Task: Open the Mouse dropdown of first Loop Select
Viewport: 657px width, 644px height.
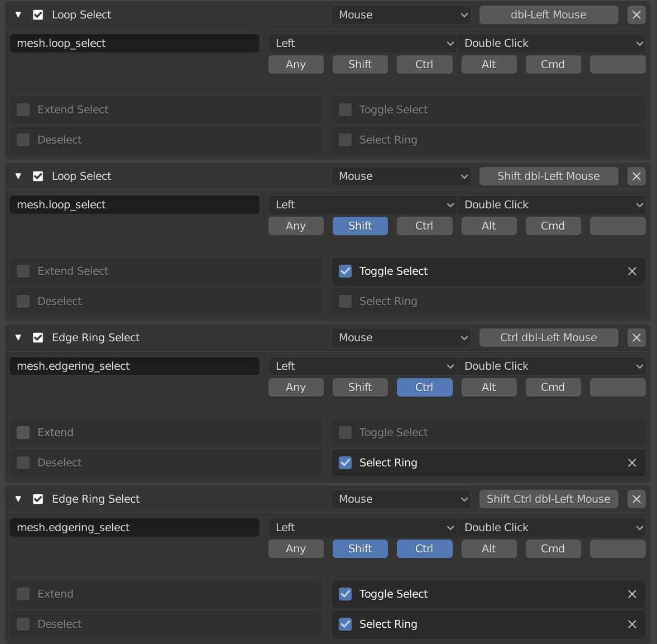Action: 401,15
